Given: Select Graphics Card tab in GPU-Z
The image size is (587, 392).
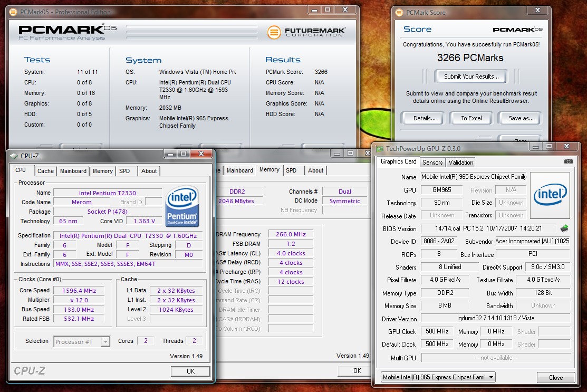Looking at the screenshot, I should [x=398, y=161].
